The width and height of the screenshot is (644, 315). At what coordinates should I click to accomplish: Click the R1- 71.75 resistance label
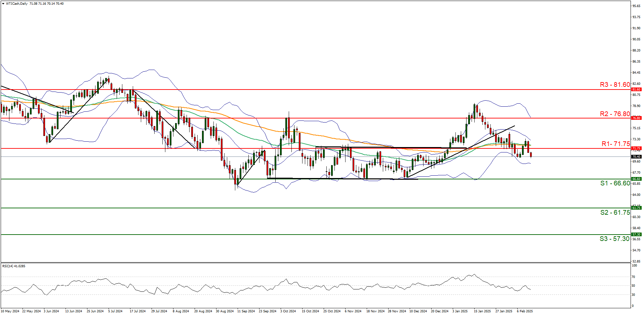click(x=615, y=144)
